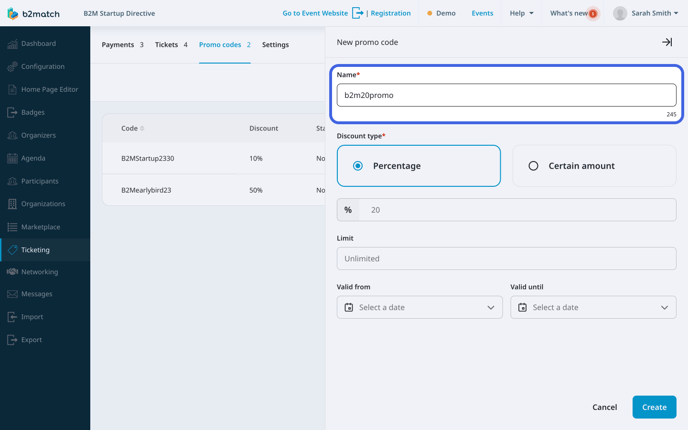Click the What's new link

coord(569,13)
